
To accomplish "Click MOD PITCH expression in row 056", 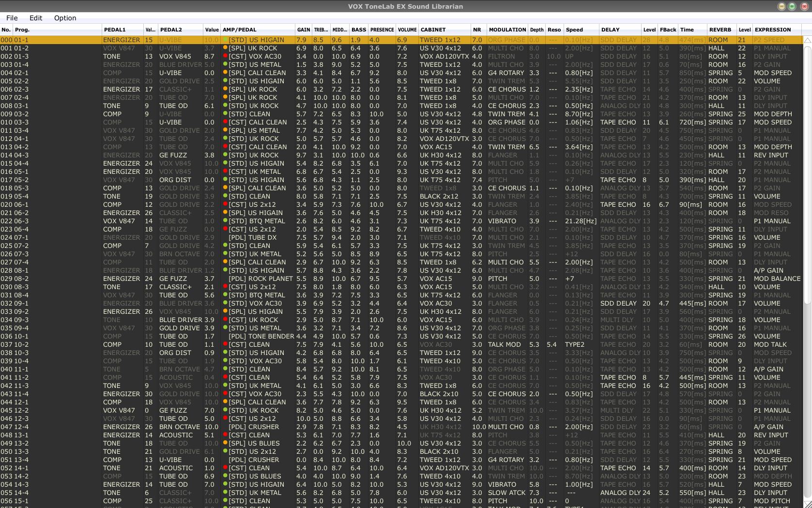I will tap(772, 501).
